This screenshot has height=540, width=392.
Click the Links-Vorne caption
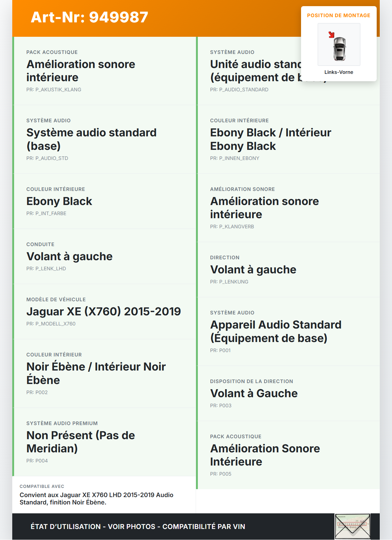(x=339, y=72)
